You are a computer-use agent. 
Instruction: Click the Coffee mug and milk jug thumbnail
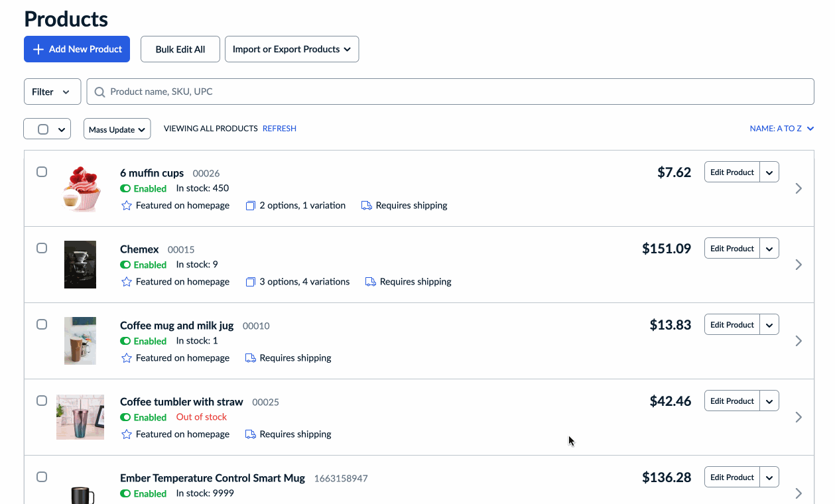[x=80, y=341]
